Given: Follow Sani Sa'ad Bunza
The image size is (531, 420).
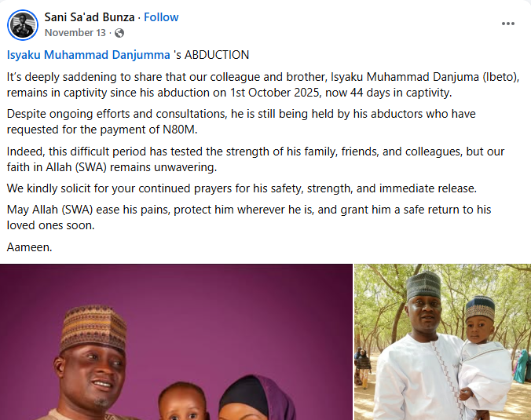Looking at the screenshot, I should coord(161,16).
